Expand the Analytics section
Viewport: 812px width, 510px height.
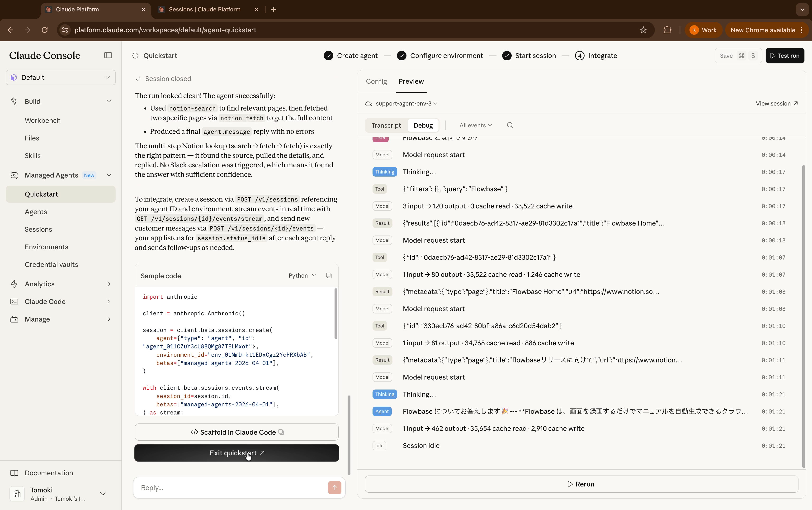pos(109,284)
